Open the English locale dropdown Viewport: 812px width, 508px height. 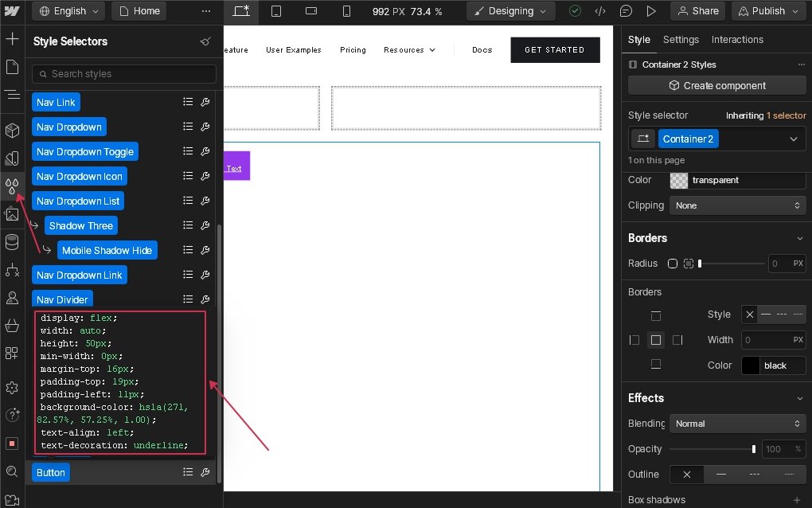69,11
